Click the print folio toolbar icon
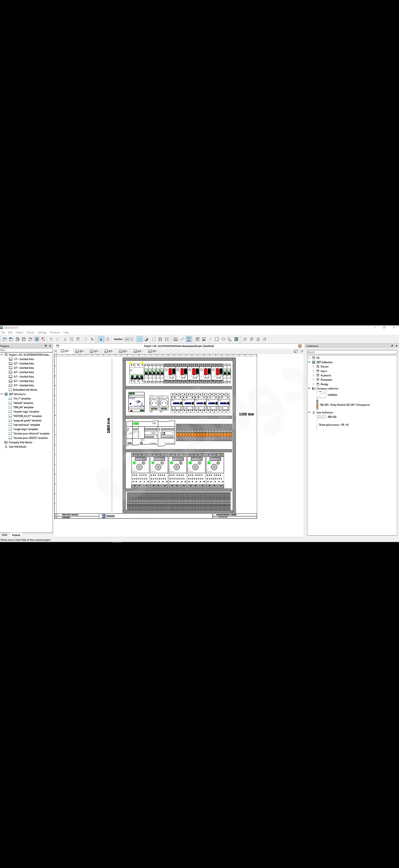Viewport: 399px width, 868px height. click(x=37, y=339)
